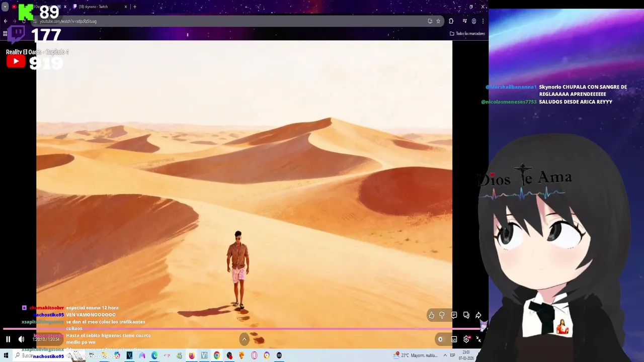Open the Chrome three-dot menu
This screenshot has height=362, width=644.
tap(482, 21)
